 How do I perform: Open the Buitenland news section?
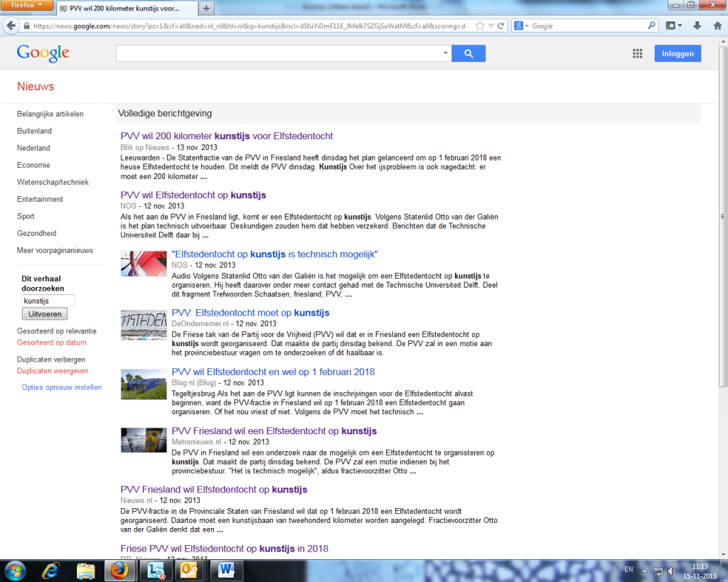click(34, 131)
